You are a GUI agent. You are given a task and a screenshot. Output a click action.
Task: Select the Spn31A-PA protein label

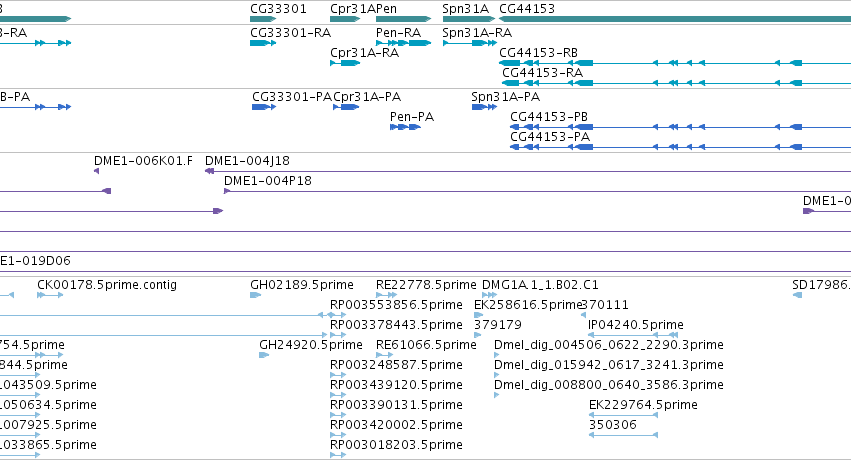click(506, 97)
